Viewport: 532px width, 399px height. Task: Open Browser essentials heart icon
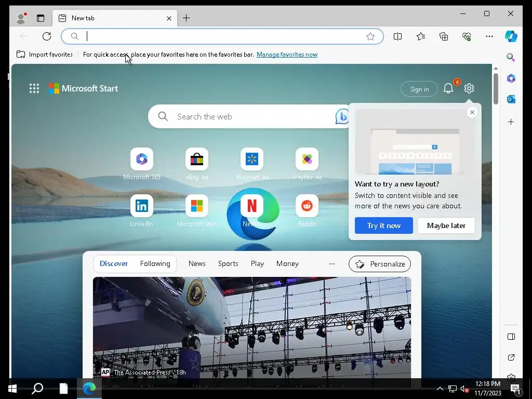pos(467,36)
